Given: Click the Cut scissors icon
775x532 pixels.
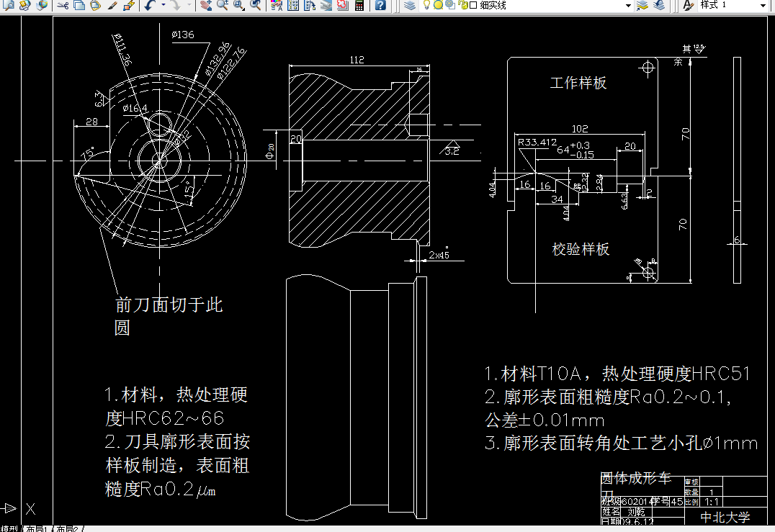Looking at the screenshot, I should click(x=63, y=6).
